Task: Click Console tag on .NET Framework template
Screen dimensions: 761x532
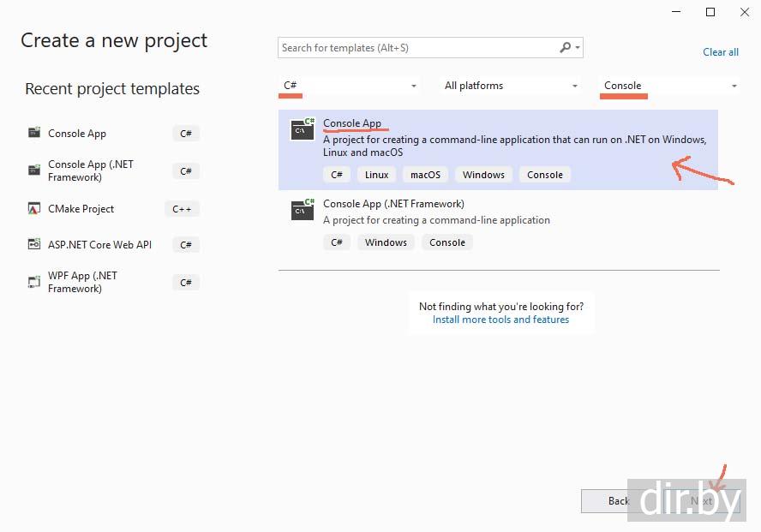Action: 447,242
